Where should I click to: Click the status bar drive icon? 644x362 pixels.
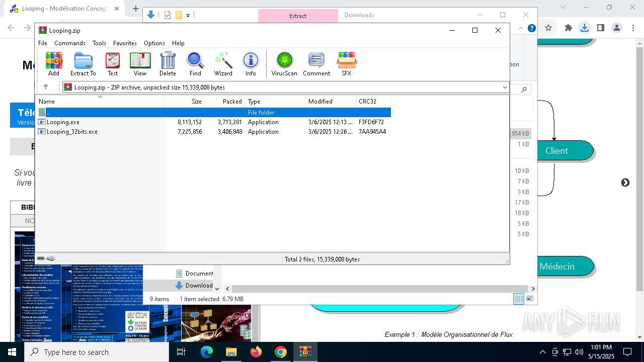(41, 258)
